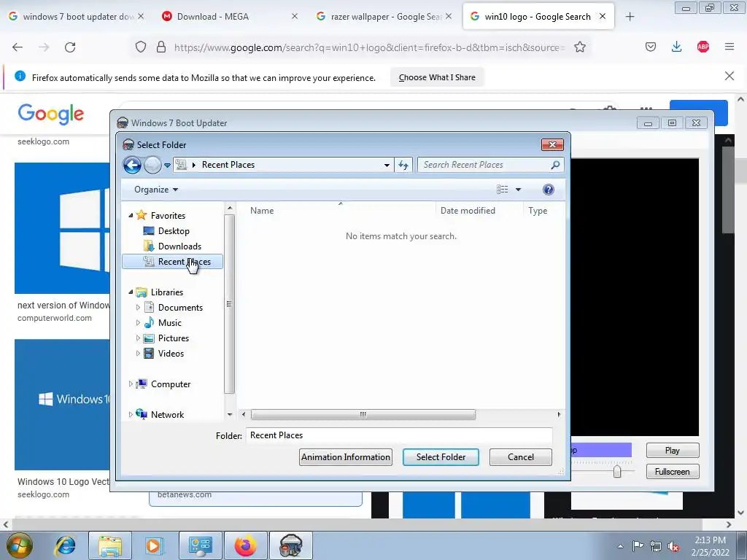
Task: Go back in Firefox
Action: (x=18, y=47)
